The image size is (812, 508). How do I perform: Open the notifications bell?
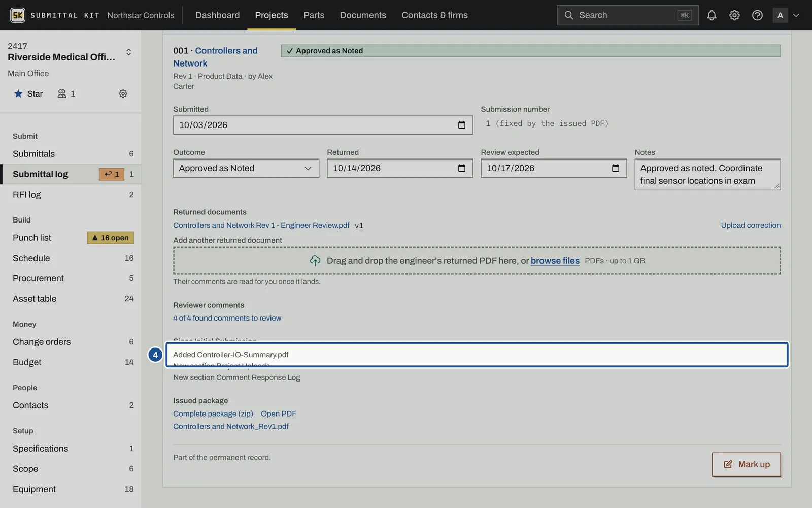point(712,15)
